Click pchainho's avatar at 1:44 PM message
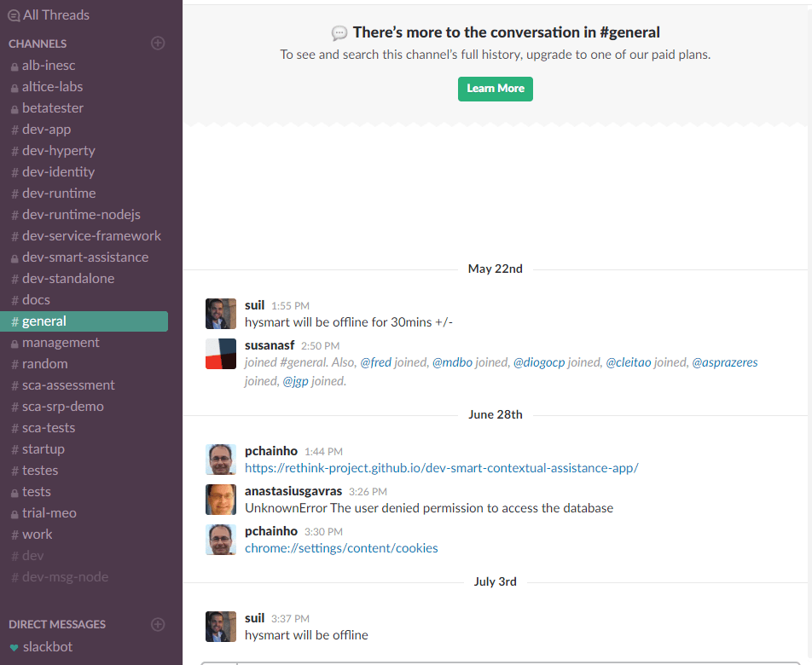 click(221, 459)
